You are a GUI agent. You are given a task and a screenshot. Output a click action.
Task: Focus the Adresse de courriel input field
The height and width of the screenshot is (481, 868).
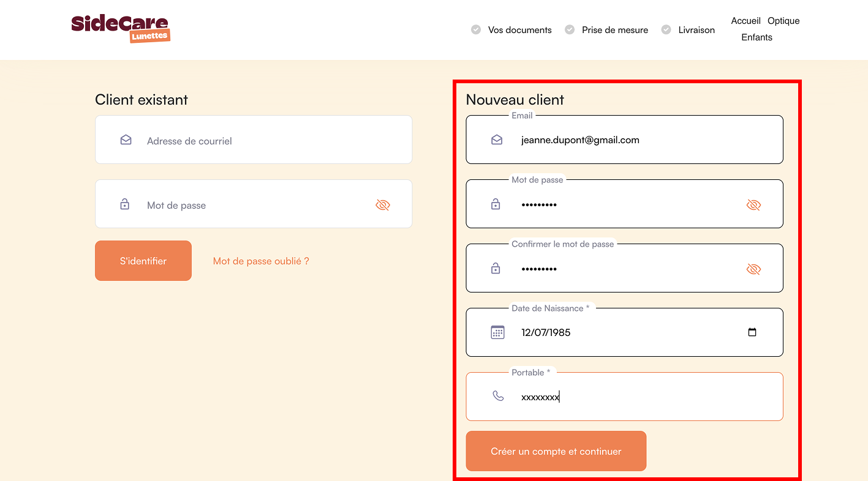point(254,140)
